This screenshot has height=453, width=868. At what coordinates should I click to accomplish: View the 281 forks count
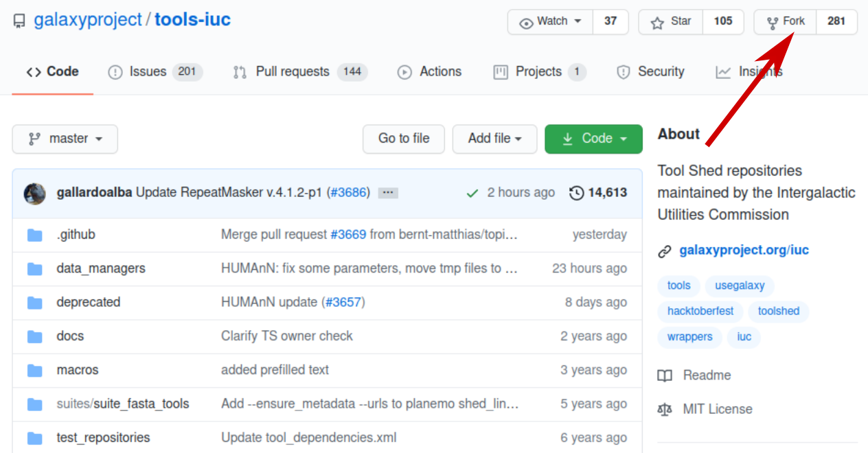[x=836, y=22]
